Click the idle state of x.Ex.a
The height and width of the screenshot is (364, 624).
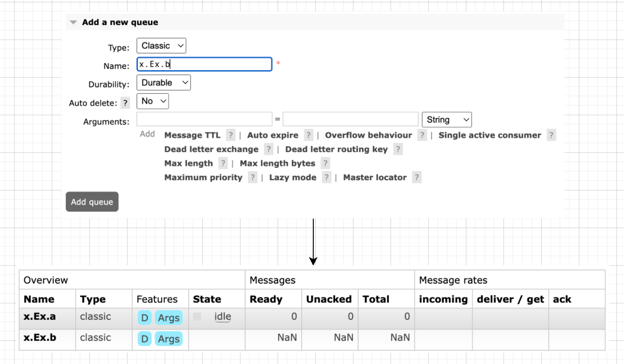point(223,317)
